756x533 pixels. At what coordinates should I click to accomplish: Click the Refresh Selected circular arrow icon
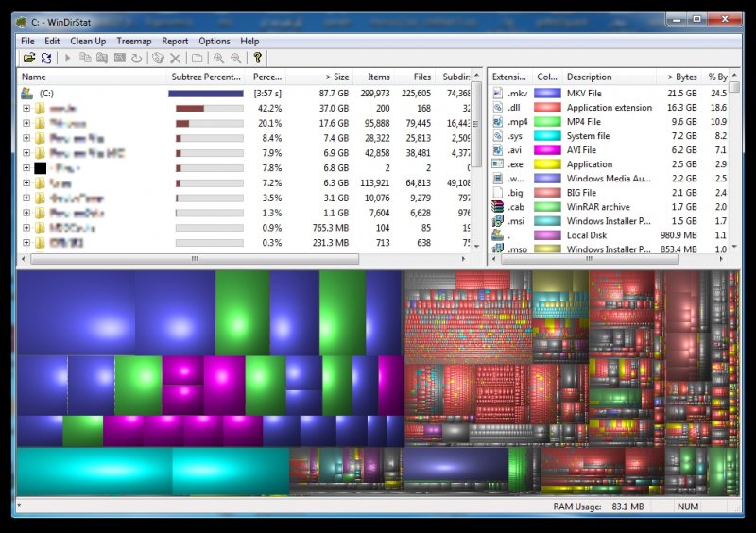tap(137, 58)
